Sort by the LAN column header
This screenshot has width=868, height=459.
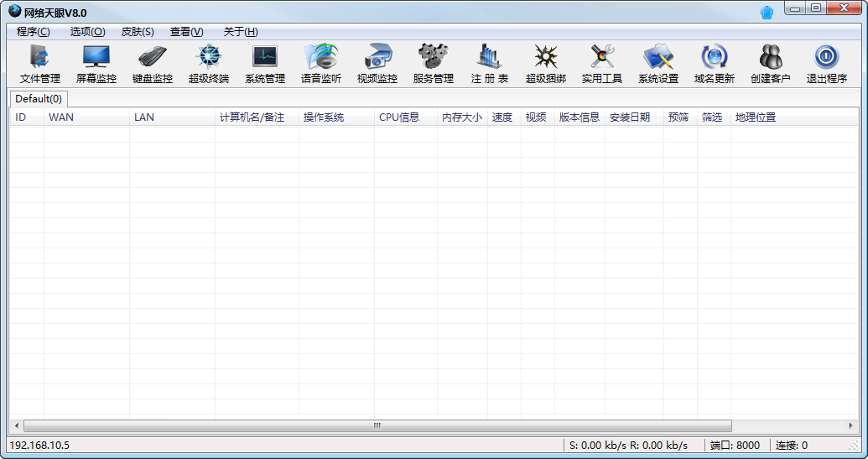click(x=172, y=117)
